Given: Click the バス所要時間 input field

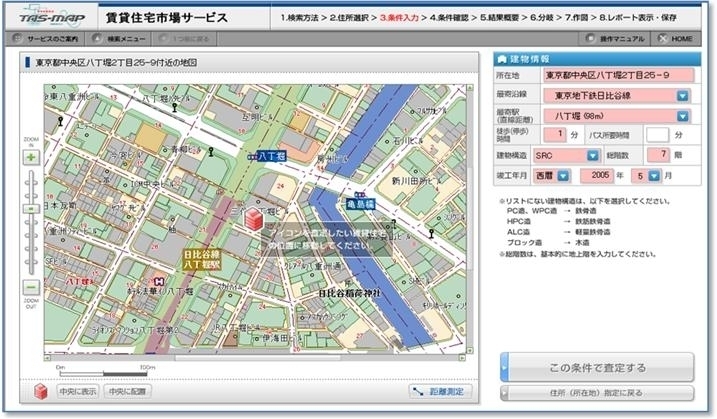Looking at the screenshot, I should (x=657, y=135).
